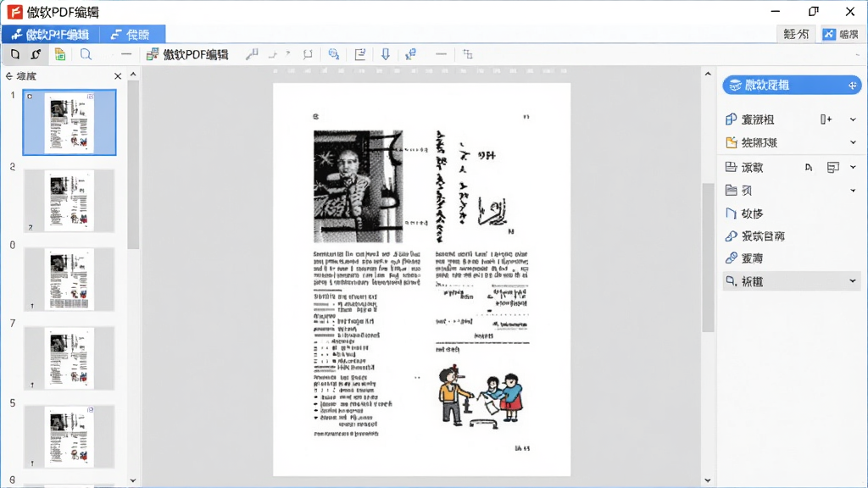This screenshot has width=868, height=488.
Task: Expand the chevron on the folder-icon row
Action: (x=853, y=191)
